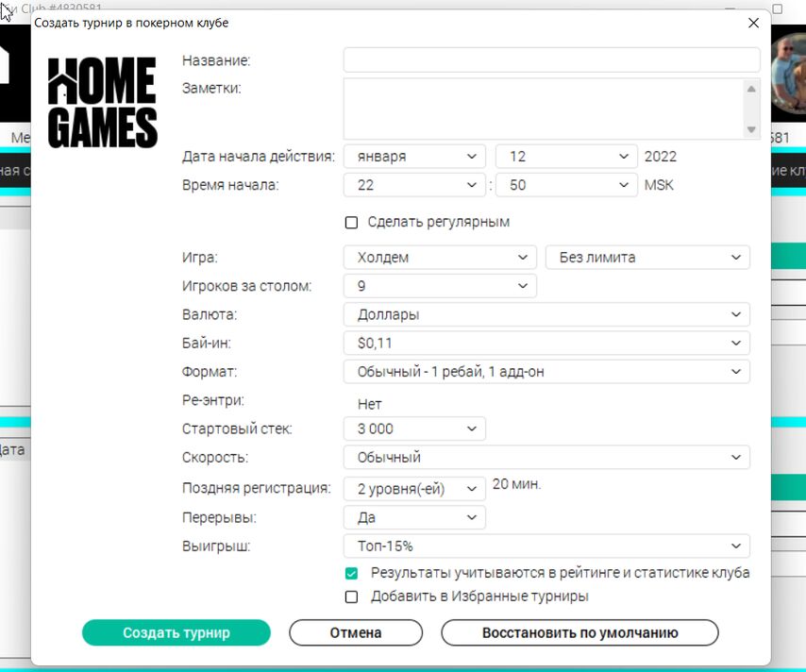Open the month dropdown showing 'января'
Screen dimensions: 806x672
click(x=414, y=157)
